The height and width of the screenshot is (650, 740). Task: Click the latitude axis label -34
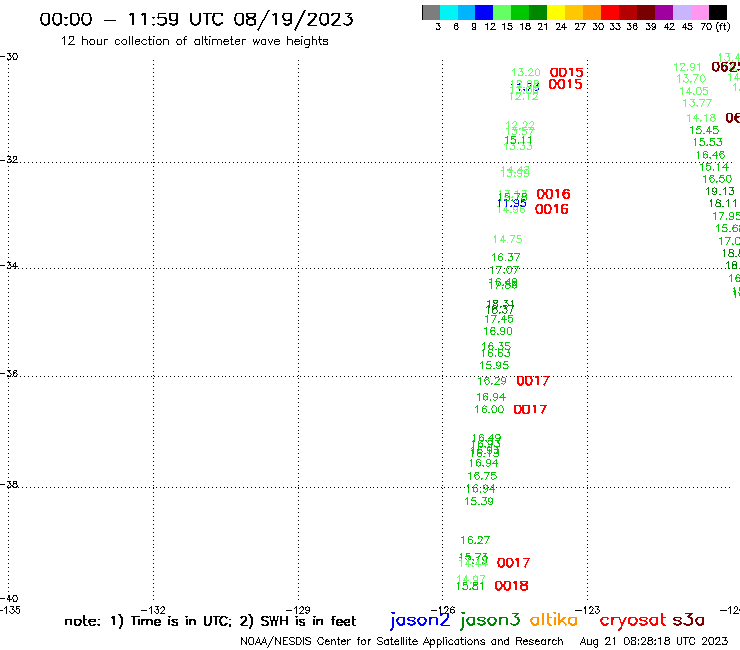[9, 265]
